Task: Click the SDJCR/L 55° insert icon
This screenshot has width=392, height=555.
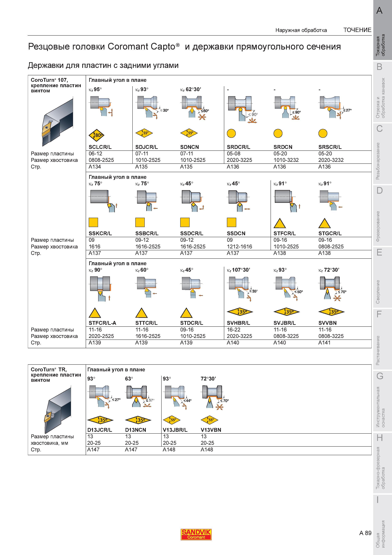Action: [144, 133]
